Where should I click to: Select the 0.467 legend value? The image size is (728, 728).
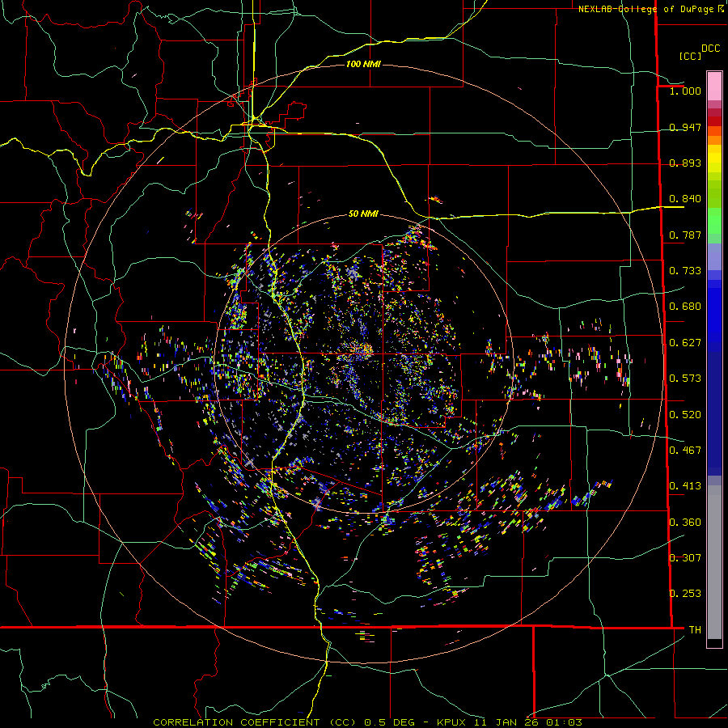click(x=685, y=451)
